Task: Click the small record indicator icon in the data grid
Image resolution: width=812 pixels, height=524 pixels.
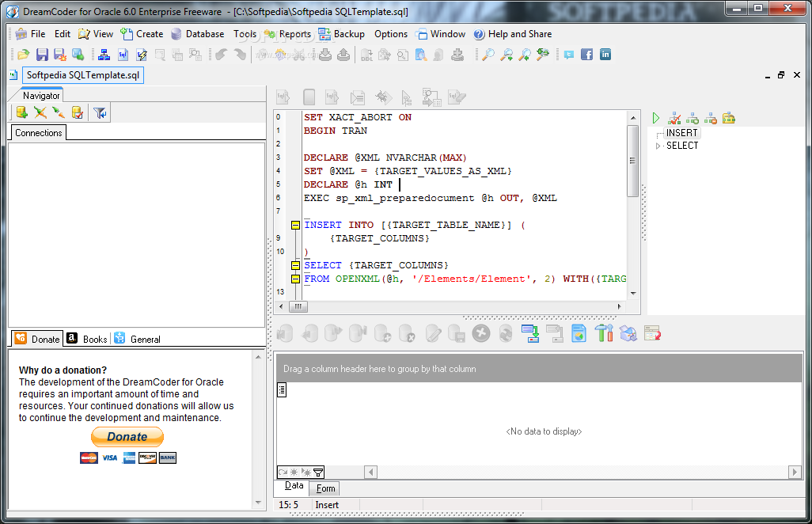Action: 282,390
